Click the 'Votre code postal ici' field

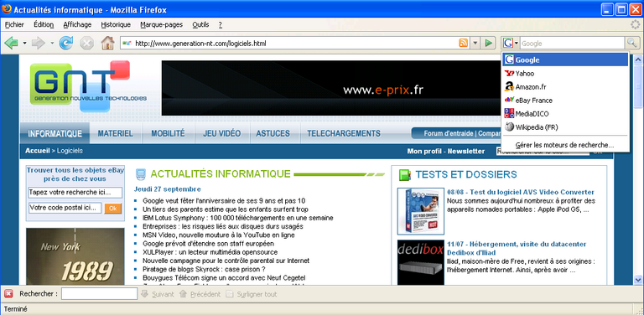point(65,208)
